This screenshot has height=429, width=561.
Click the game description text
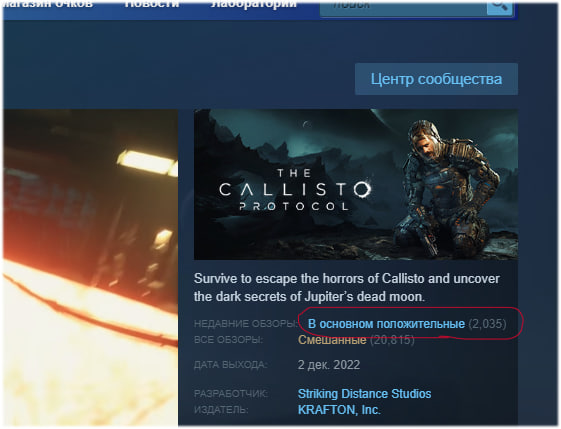pos(346,287)
